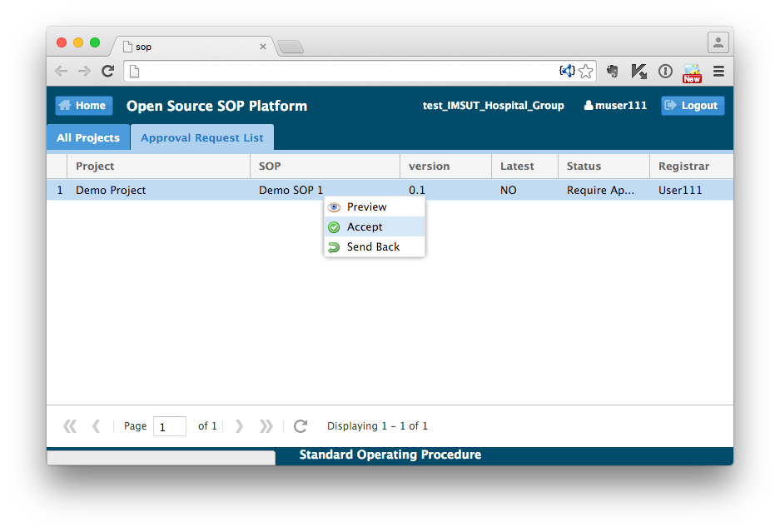Image resolution: width=780 pixels, height=532 pixels.
Task: Click test_IMSUT_Hospital_Group group name
Action: click(x=493, y=106)
